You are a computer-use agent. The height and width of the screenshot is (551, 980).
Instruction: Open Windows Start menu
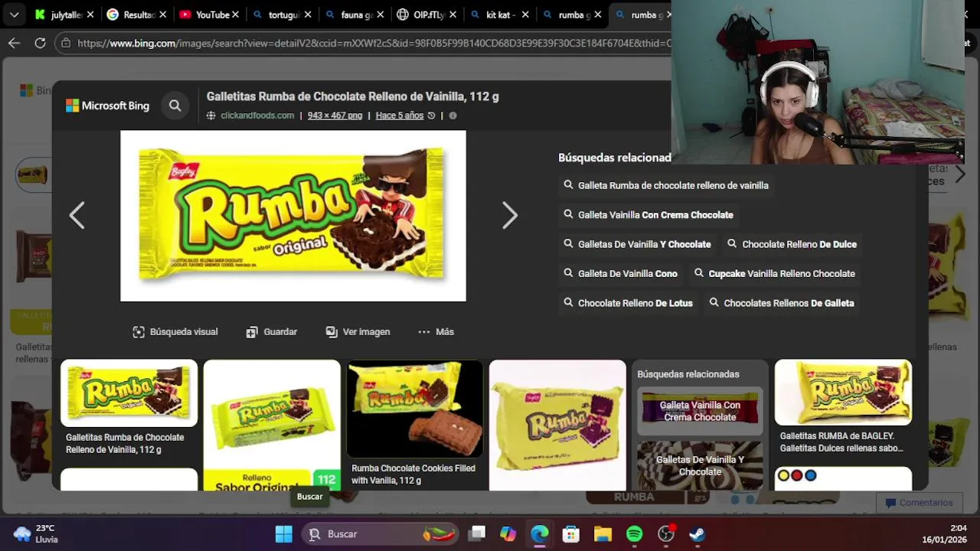coord(284,534)
